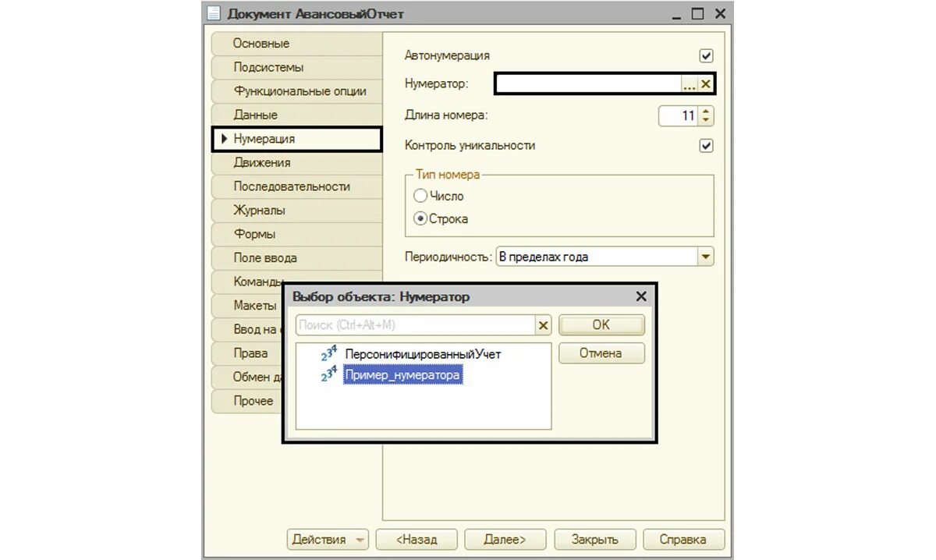This screenshot has height=560, width=936.
Task: Maximize the Документ АвансовыйОтчет window
Action: tap(697, 13)
